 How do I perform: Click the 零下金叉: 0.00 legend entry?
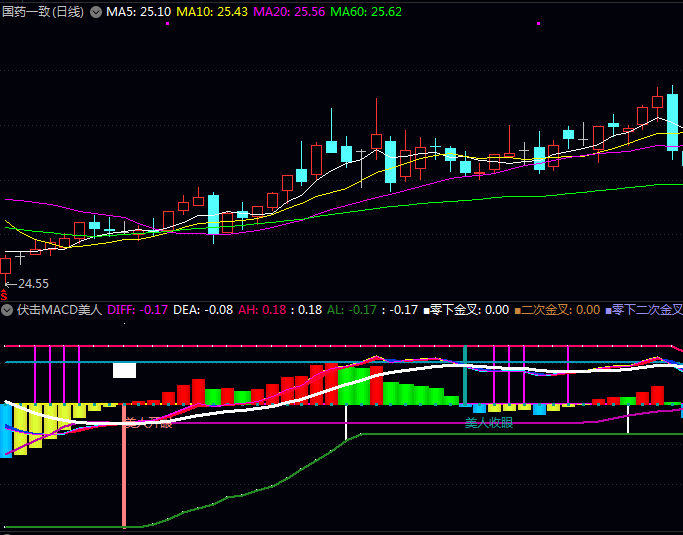pos(468,310)
